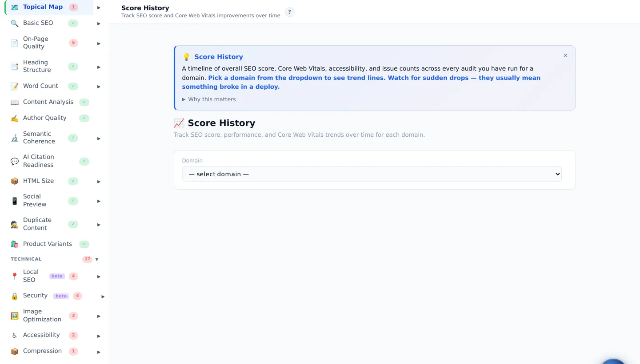Expand the Local SEO submenu arrow
This screenshot has height=364, width=640.
coord(99,277)
